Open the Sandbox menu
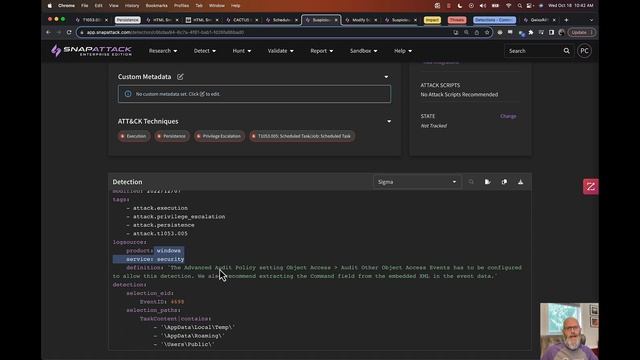Image resolution: width=640 pixels, height=360 pixels. [363, 51]
